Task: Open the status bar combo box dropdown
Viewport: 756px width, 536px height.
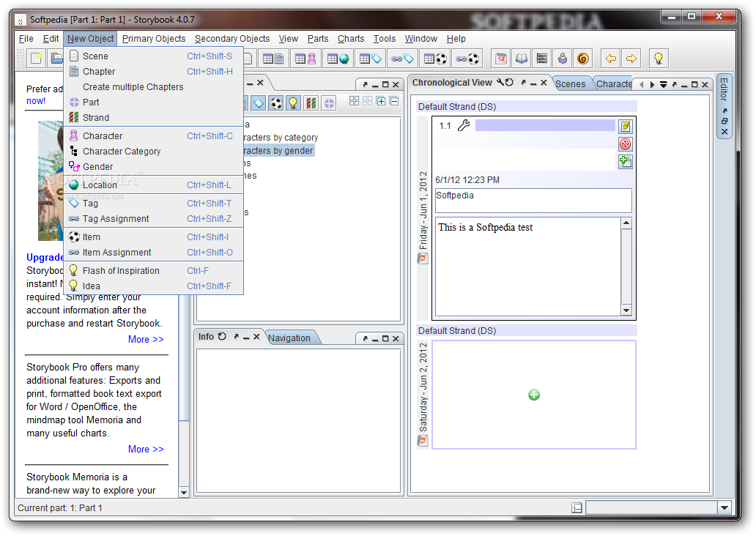Action: [724, 507]
